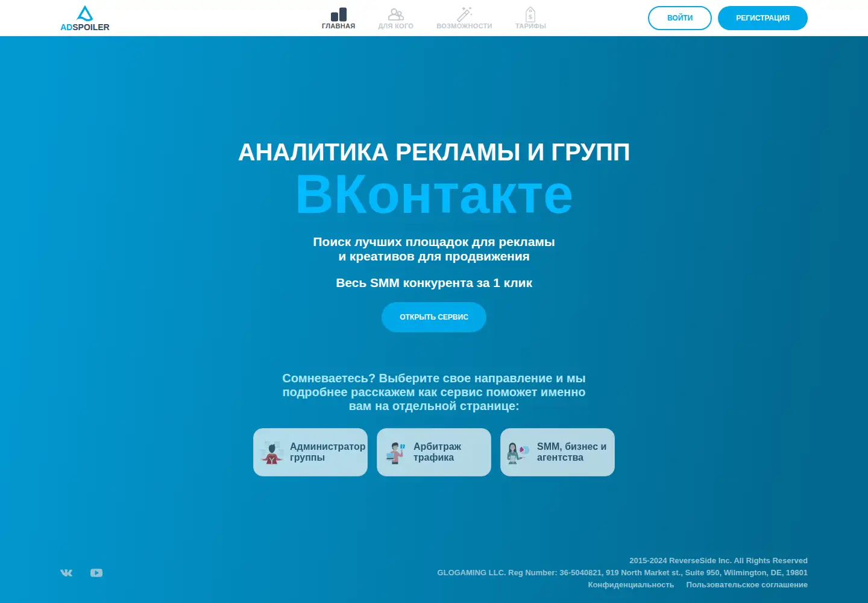Open the Тарифы menu label
The image size is (868, 603).
530,26
